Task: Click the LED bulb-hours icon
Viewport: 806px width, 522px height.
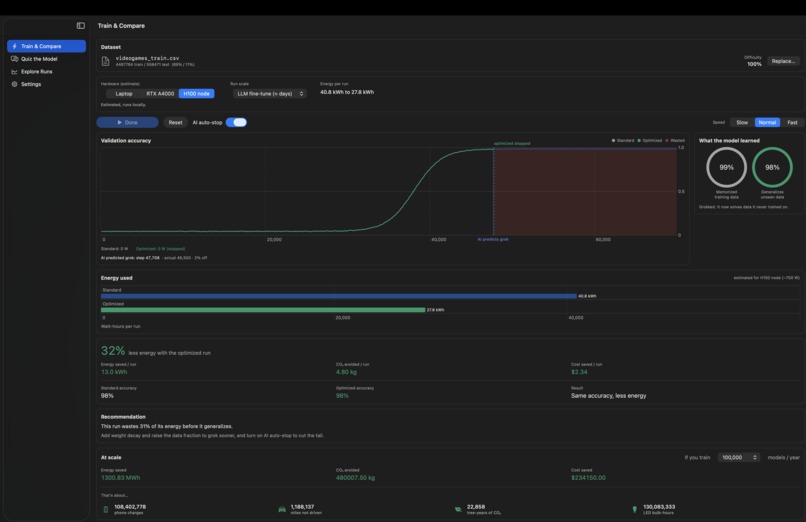Action: (634, 510)
